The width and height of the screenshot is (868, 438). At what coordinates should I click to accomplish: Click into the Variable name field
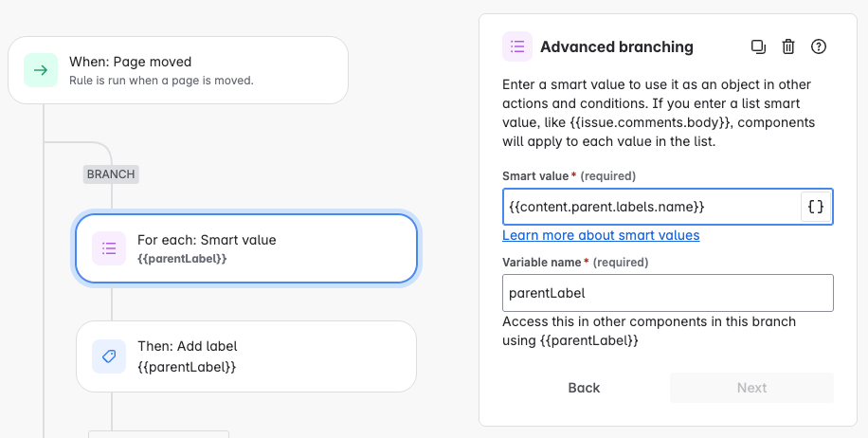click(x=667, y=293)
